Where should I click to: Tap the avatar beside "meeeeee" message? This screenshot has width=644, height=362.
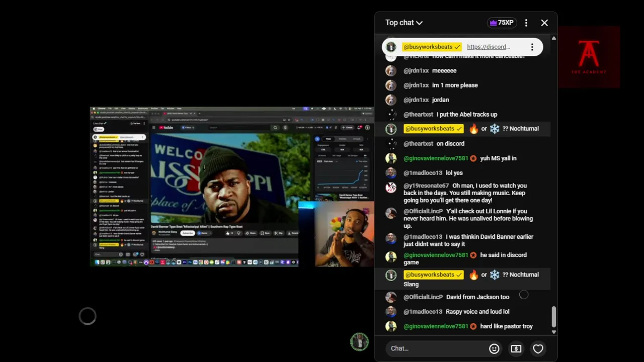click(391, 71)
